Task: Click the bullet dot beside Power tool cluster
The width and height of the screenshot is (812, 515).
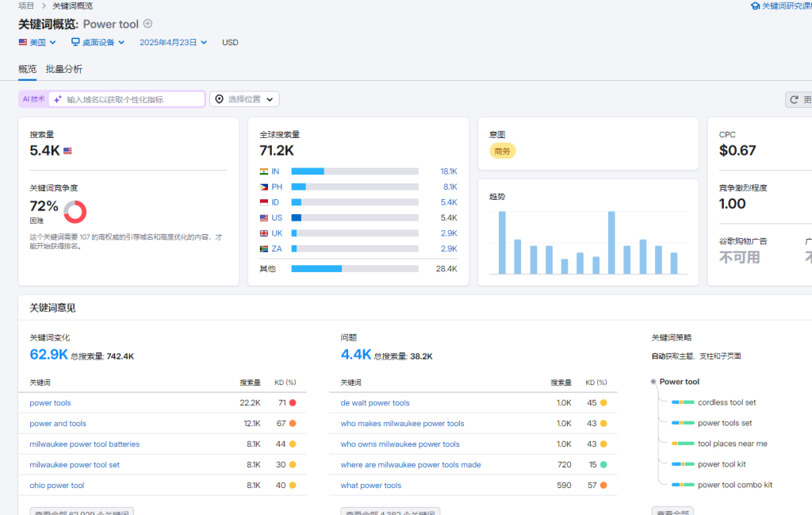Action: click(x=653, y=382)
